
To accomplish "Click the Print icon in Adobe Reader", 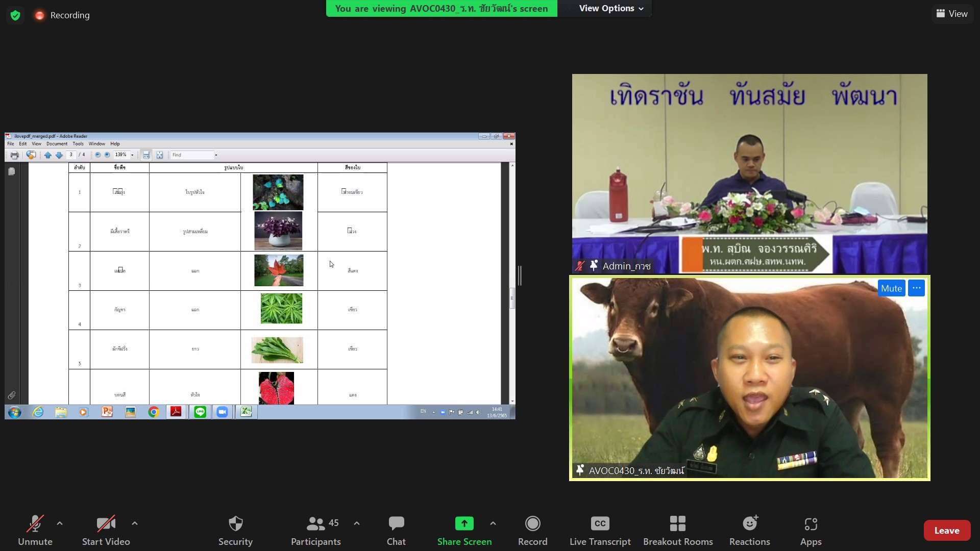I will (14, 155).
